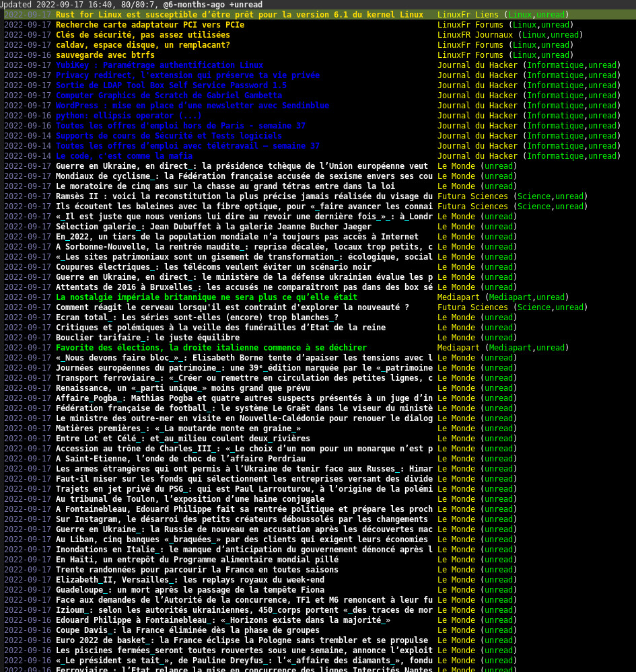The image size is (636, 672).
Task: Open "Clés de sécurité, pas assez utilisées"
Action: coord(143,35)
